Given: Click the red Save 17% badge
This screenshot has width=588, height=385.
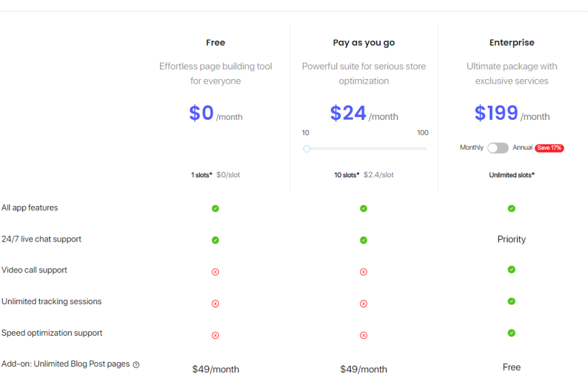Looking at the screenshot, I should 550,148.
